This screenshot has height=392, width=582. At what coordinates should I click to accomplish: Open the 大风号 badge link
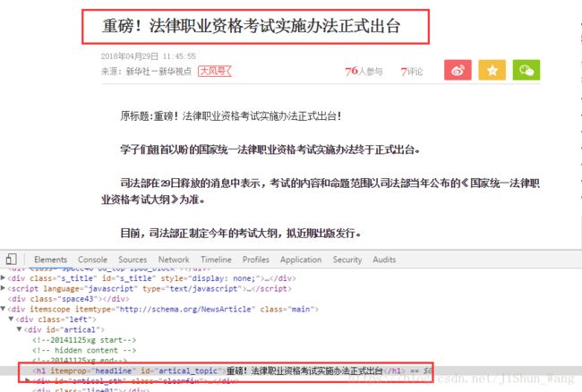tap(215, 71)
